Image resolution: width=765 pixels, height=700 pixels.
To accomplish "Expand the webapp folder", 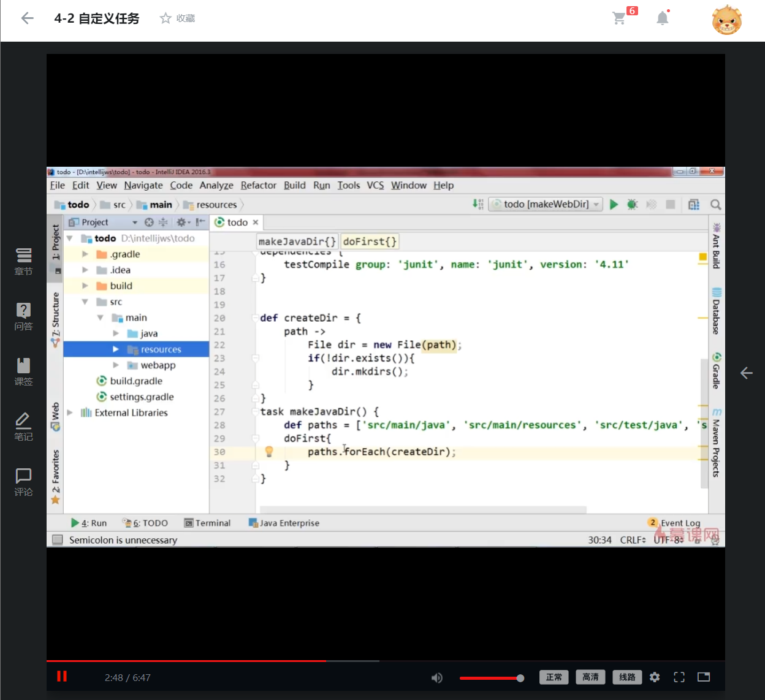I will (x=116, y=365).
